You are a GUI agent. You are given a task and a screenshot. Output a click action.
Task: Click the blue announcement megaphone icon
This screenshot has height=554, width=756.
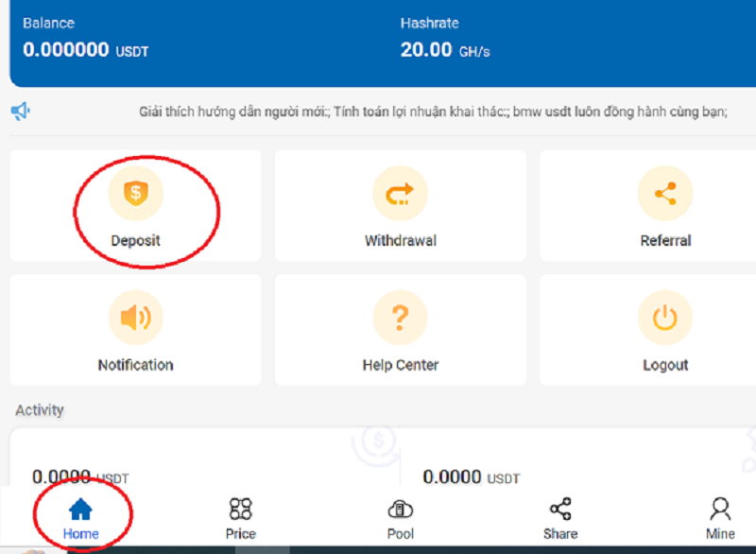(x=21, y=112)
